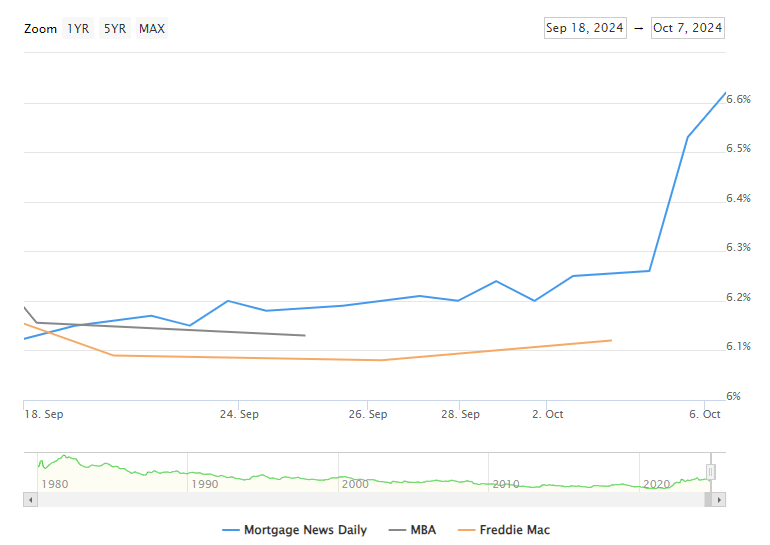Edit the Sep 18, 2024 start date
This screenshot has height=545, width=770.
(x=585, y=28)
